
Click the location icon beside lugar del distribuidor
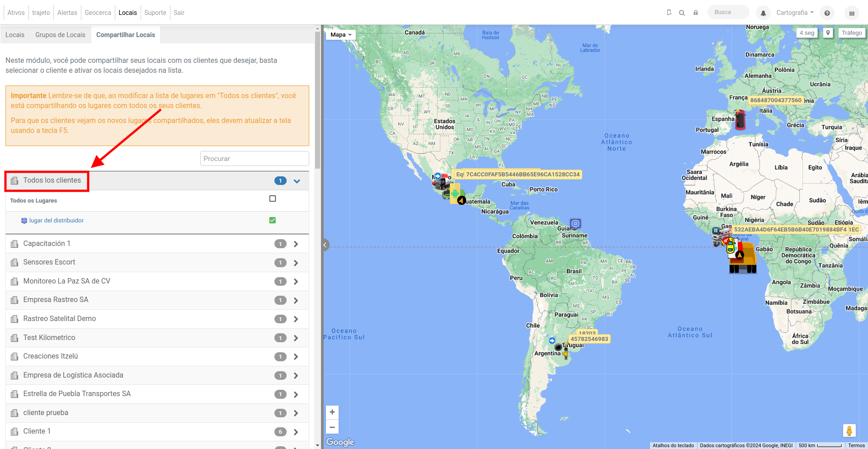coord(24,221)
